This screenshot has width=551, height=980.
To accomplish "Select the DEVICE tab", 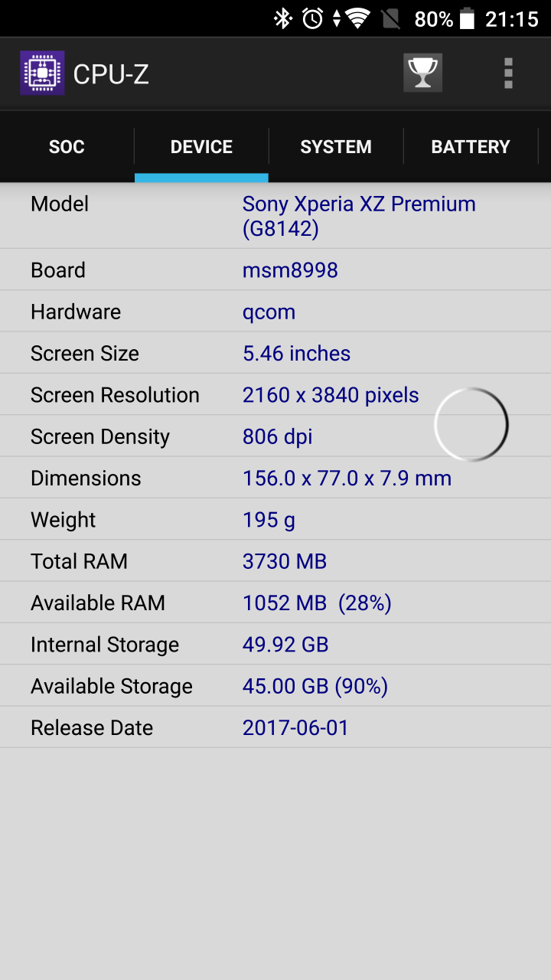I will pyautogui.click(x=201, y=147).
